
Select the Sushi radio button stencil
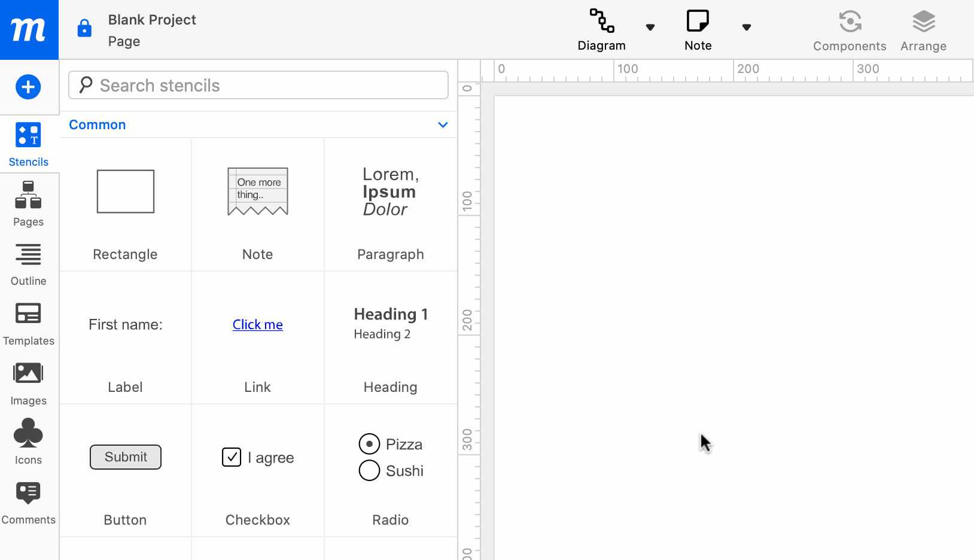369,470
